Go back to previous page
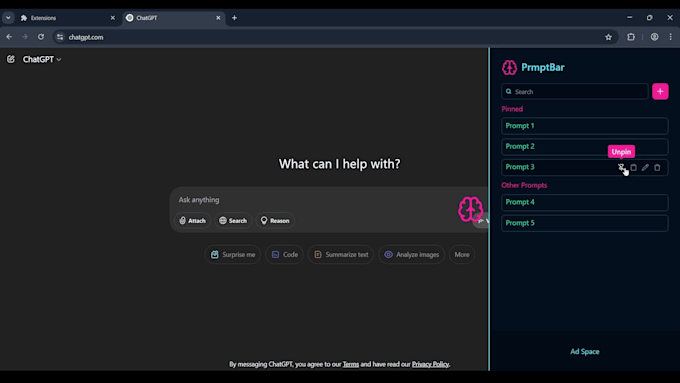This screenshot has width=680, height=383. pos(9,37)
